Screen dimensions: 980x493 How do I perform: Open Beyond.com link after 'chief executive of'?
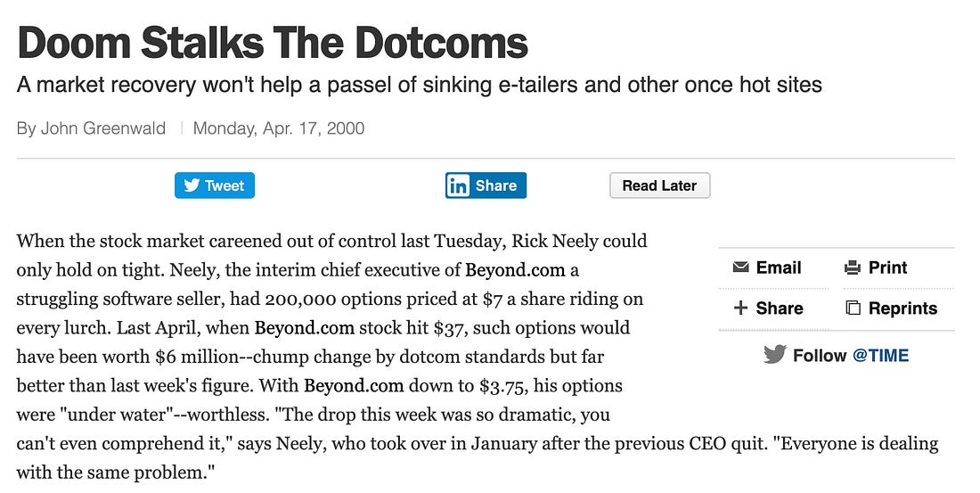[x=532, y=269]
